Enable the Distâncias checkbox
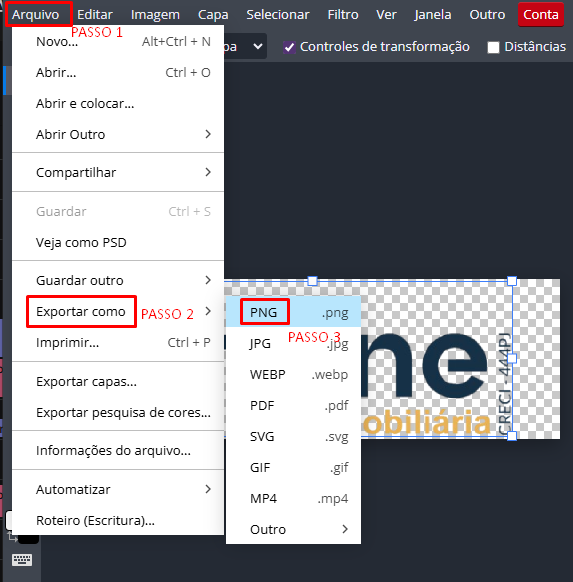The width and height of the screenshot is (573, 582). [493, 47]
